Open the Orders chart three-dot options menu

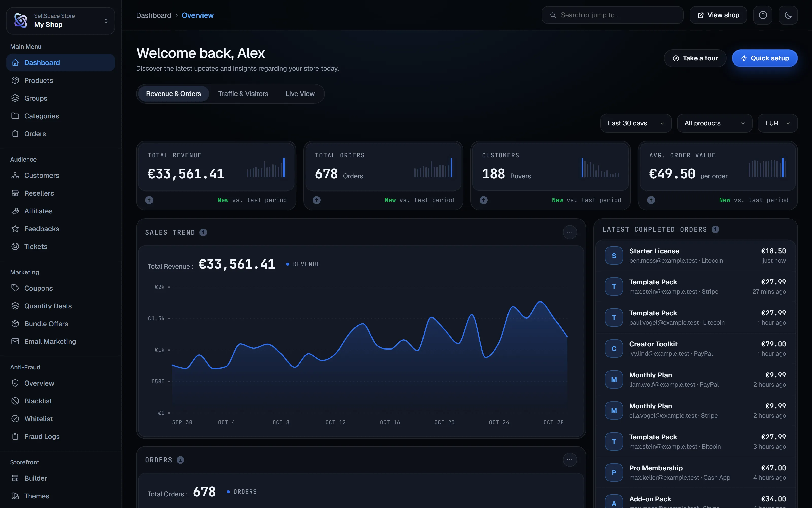(x=570, y=460)
